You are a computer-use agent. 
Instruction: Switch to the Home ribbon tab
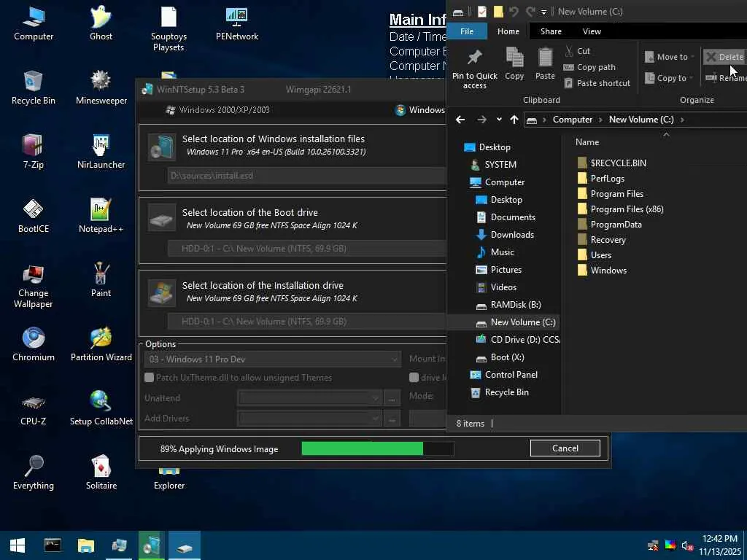coord(508,31)
